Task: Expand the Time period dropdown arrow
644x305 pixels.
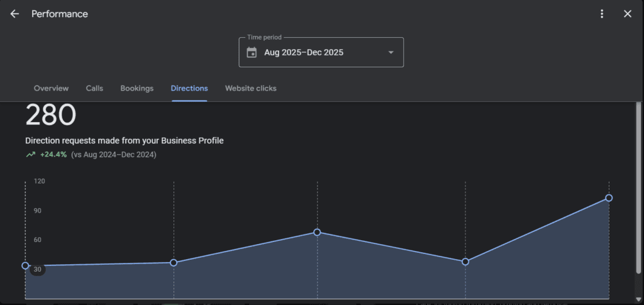Action: (391, 52)
